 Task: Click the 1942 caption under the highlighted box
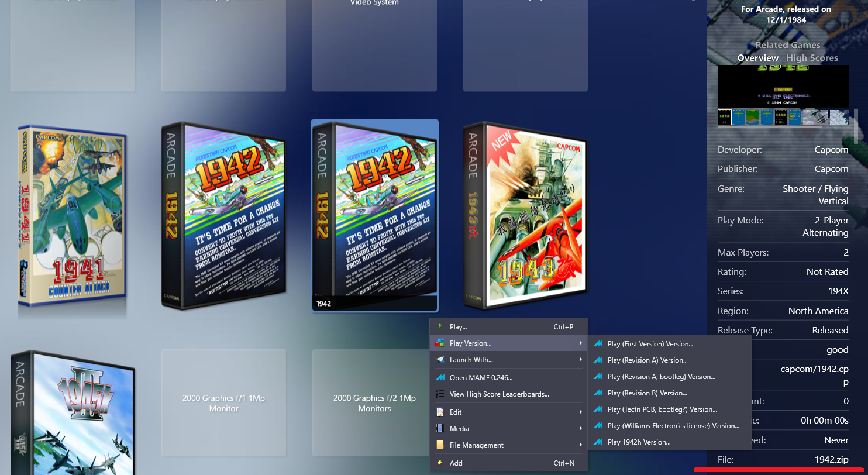pos(323,304)
